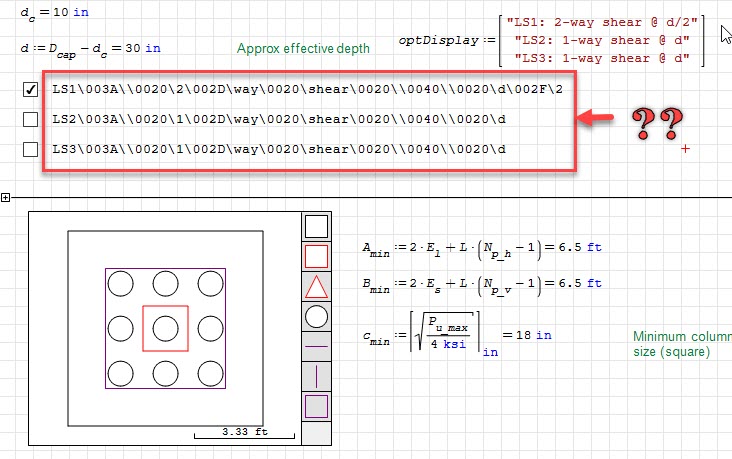Click the purple square legend icon

(x=316, y=406)
